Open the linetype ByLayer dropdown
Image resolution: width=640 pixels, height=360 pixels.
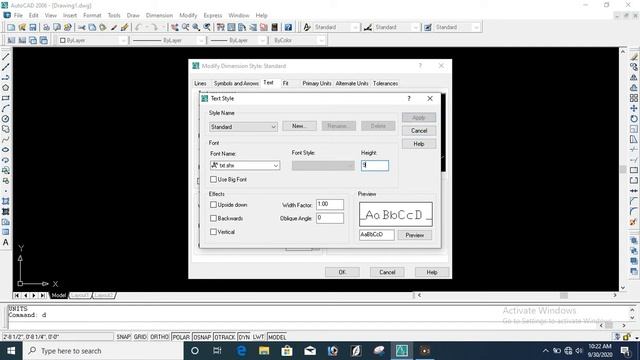(x=168, y=40)
